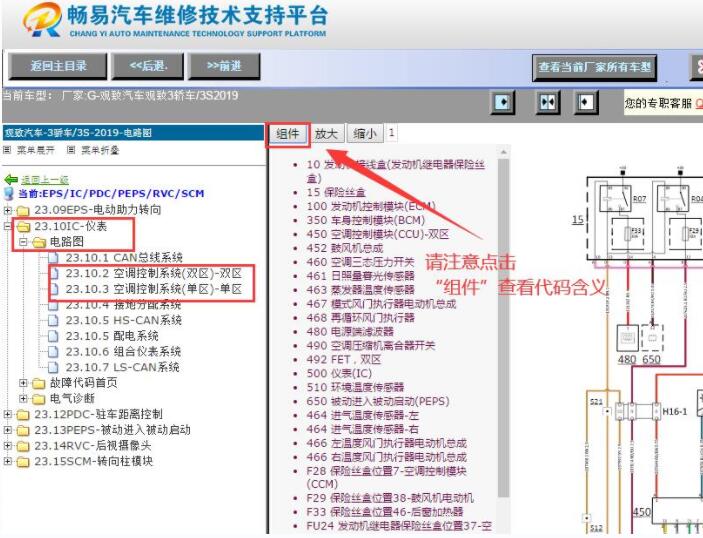Click the 23.13PEPS folder icon
Image resolution: width=703 pixels, height=538 pixels.
coord(23,430)
